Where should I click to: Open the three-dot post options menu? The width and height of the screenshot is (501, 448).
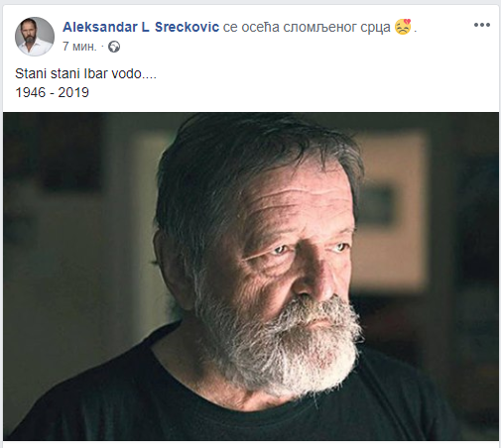[482, 25]
